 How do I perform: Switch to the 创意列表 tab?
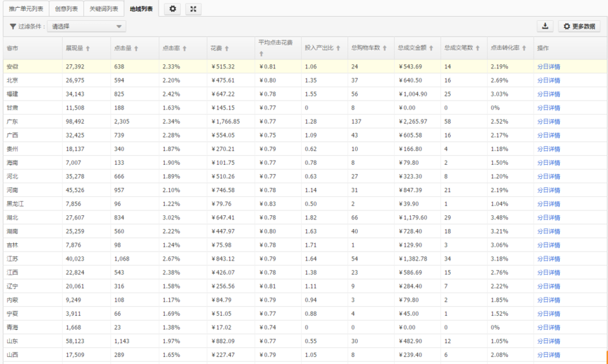click(x=66, y=9)
